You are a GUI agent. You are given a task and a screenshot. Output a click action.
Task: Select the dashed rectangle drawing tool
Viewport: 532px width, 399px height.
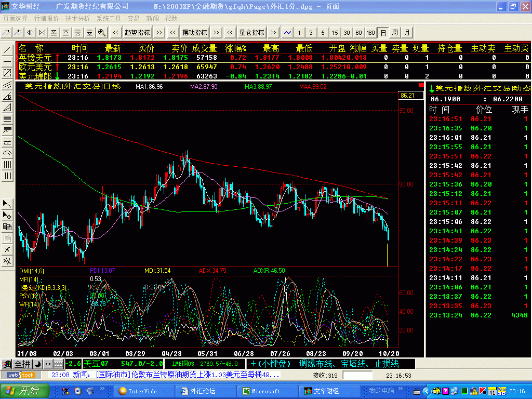coord(7,73)
